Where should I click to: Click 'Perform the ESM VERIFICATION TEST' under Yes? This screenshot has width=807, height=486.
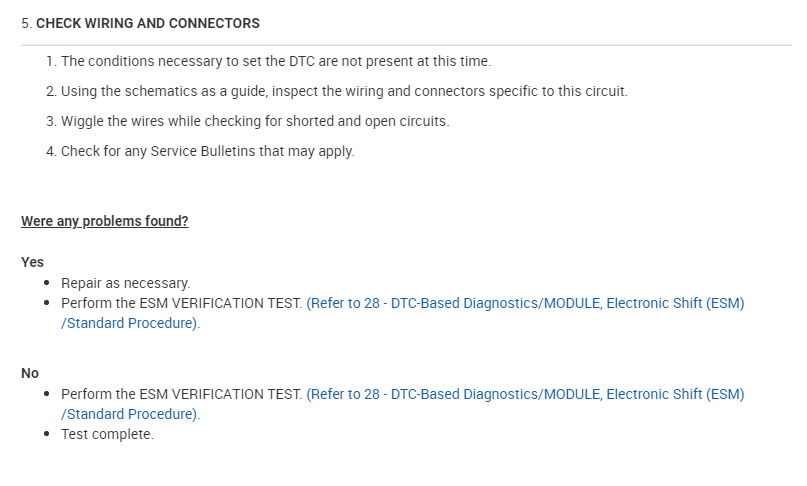tap(181, 303)
